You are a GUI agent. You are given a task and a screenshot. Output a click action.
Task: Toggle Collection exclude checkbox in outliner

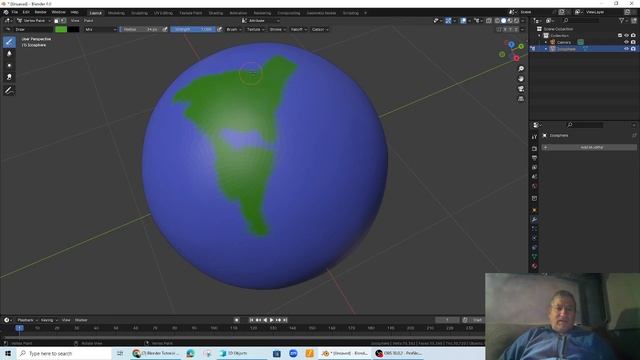coord(620,36)
